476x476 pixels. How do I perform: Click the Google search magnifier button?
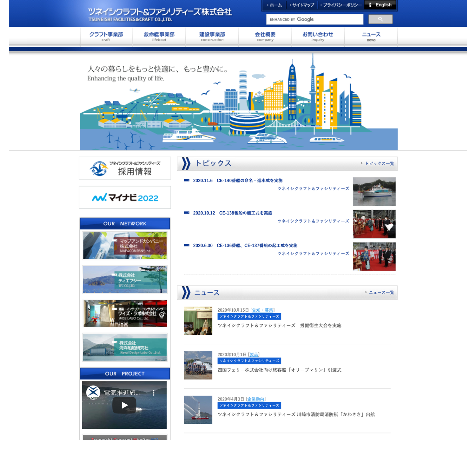coord(380,19)
